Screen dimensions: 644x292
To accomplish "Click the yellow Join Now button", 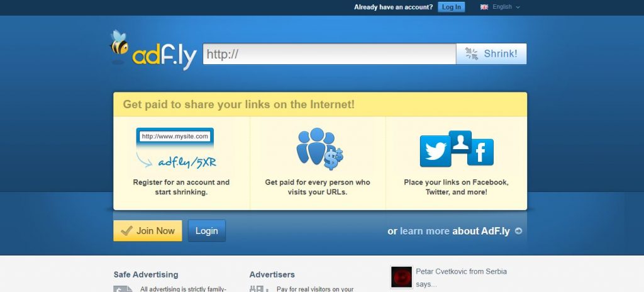I will pos(148,231).
